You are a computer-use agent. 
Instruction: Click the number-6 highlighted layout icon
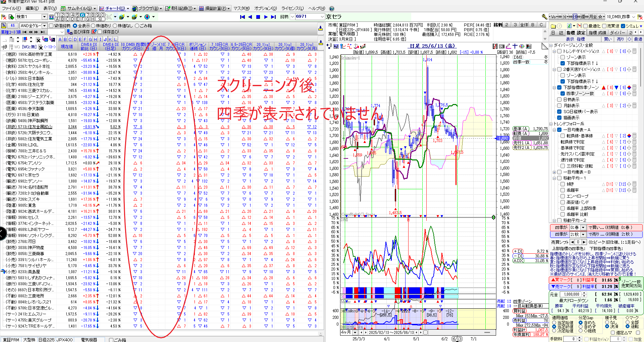[x=83, y=15]
